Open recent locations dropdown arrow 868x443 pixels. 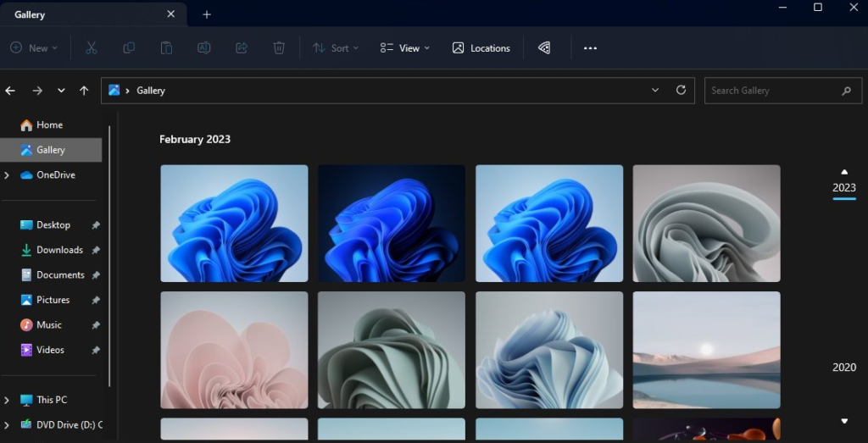61,91
